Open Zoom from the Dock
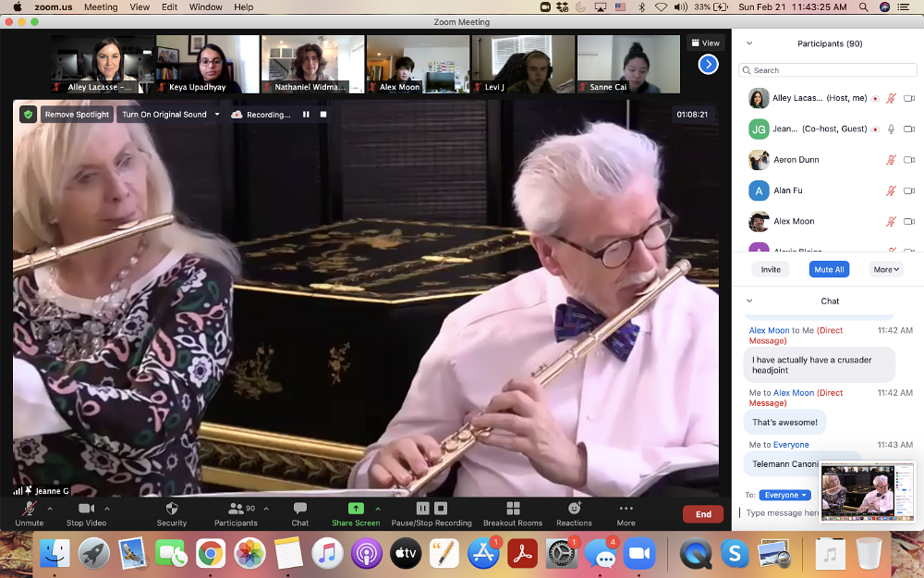The width and height of the screenshot is (924, 578). tap(639, 554)
